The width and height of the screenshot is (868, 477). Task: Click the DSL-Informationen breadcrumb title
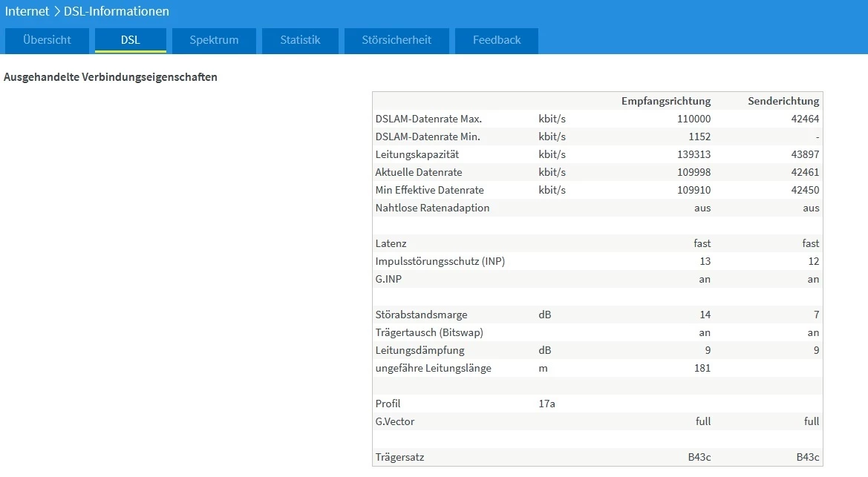(x=117, y=11)
